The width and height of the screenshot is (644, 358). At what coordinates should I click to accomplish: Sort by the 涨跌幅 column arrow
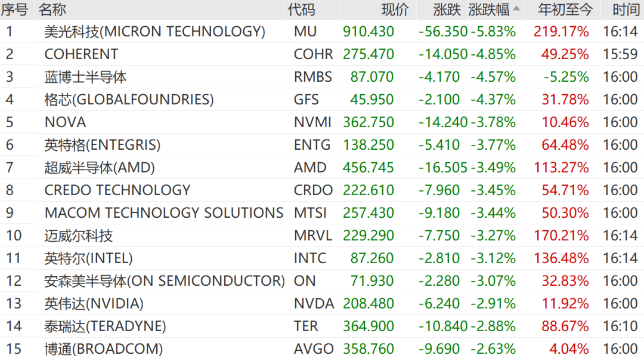click(516, 8)
